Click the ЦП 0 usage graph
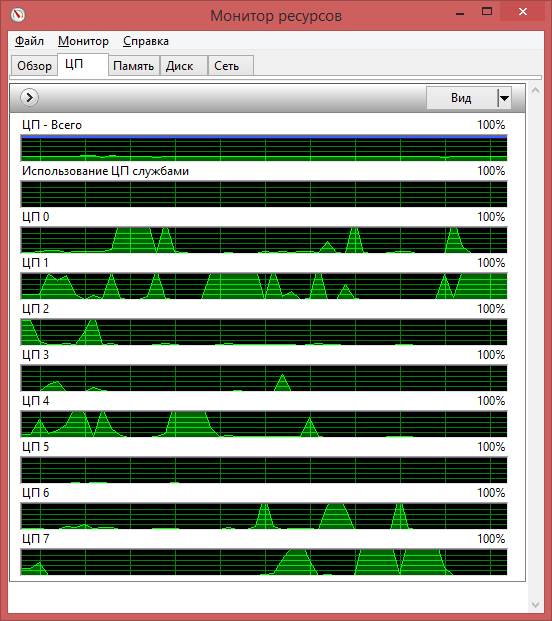The image size is (552, 621). click(x=264, y=240)
